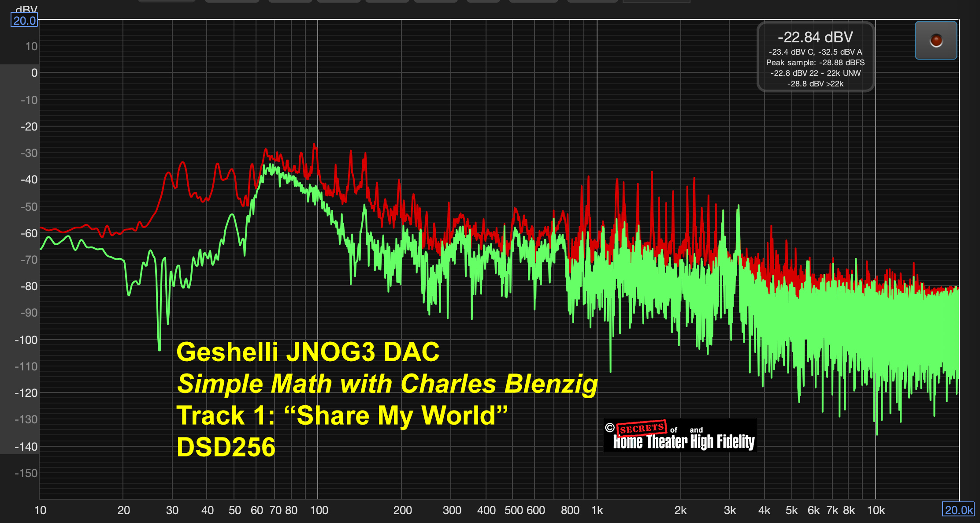Click the 10 Hz axis label
This screenshot has width=980, height=523.
40,510
